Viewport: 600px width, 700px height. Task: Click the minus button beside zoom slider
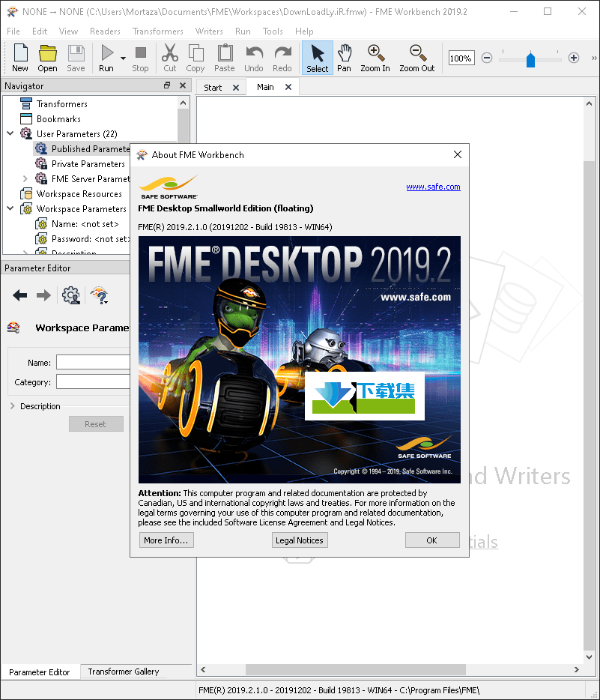487,58
